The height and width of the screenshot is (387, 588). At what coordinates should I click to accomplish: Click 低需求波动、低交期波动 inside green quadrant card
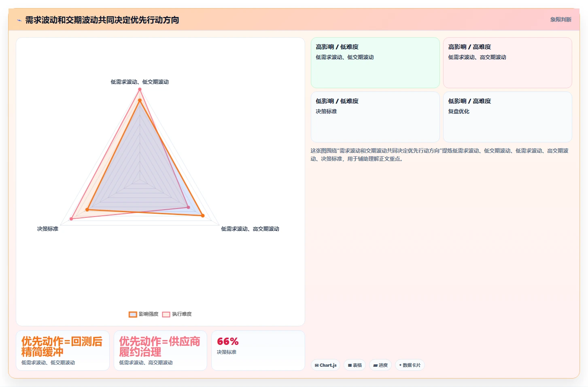click(x=345, y=57)
